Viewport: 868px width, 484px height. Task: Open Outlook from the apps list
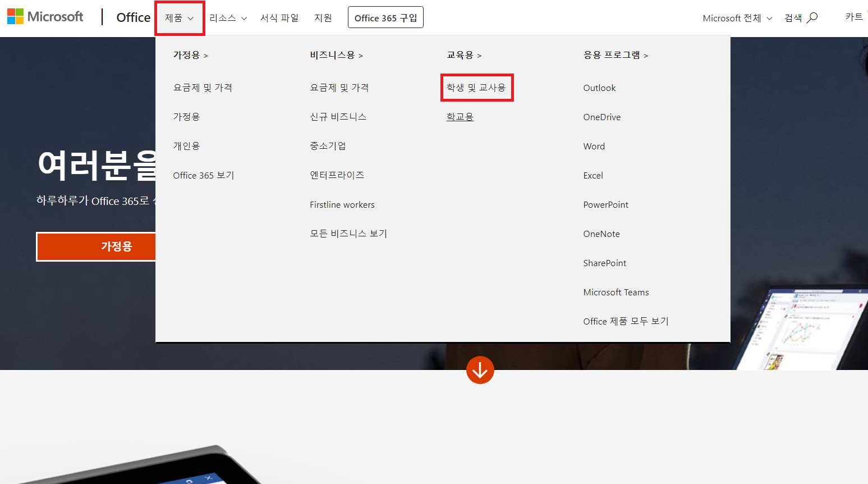pos(599,88)
